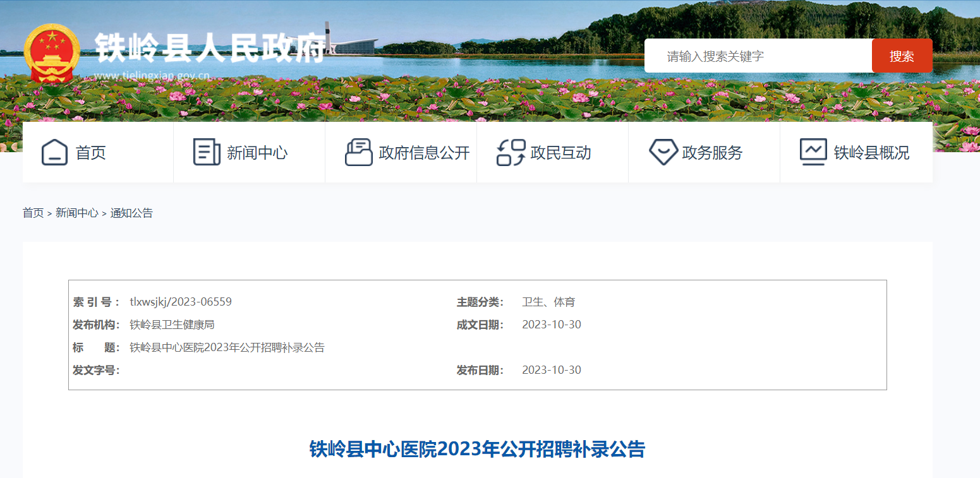Open the 政务服务 navigation label
The height and width of the screenshot is (478, 980).
(x=712, y=153)
